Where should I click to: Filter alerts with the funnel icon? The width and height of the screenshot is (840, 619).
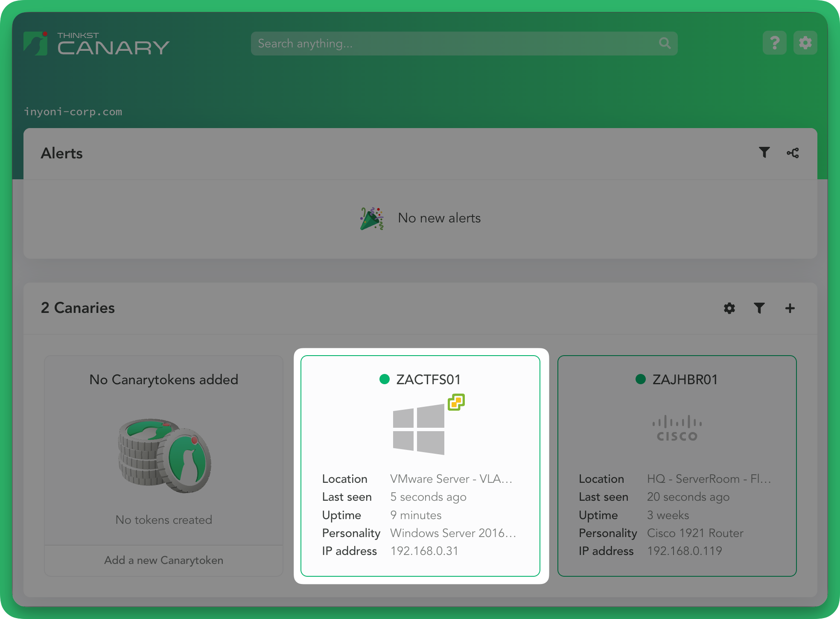point(764,152)
